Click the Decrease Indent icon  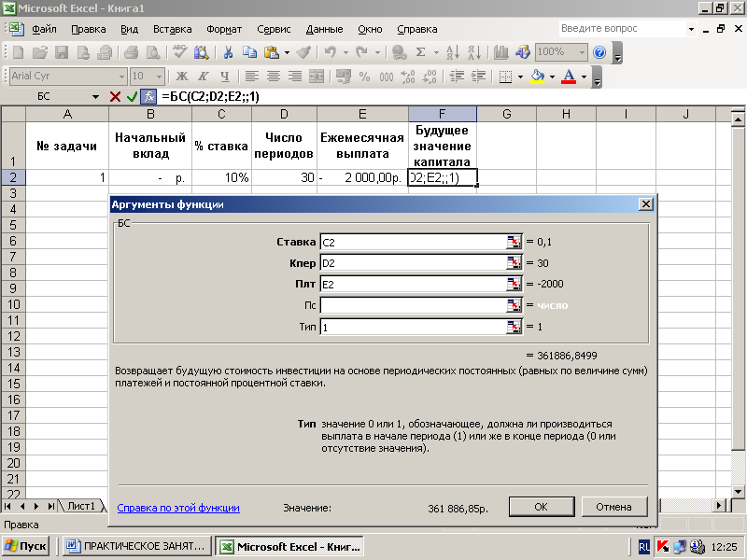(457, 77)
